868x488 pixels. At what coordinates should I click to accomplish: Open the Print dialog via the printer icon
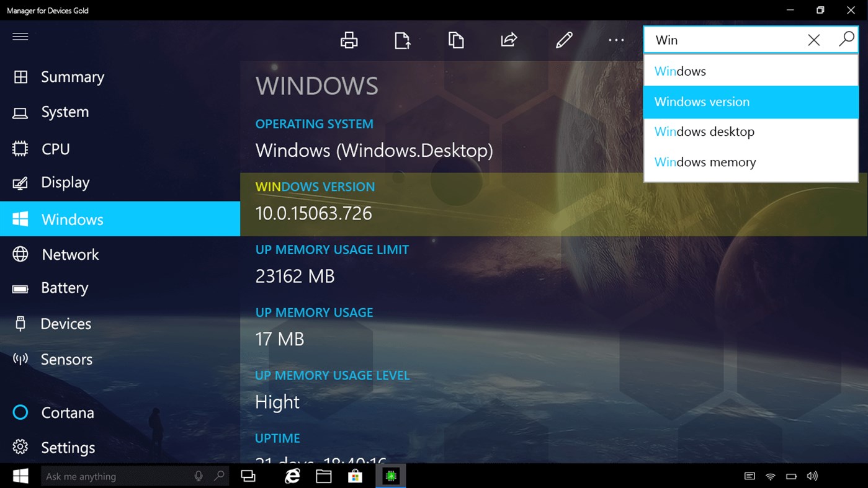[x=349, y=40]
